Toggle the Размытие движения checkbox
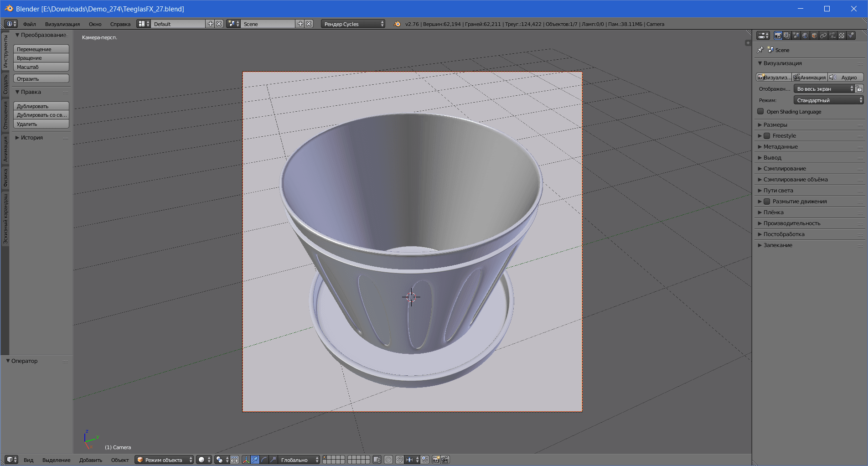The image size is (868, 466). (767, 202)
